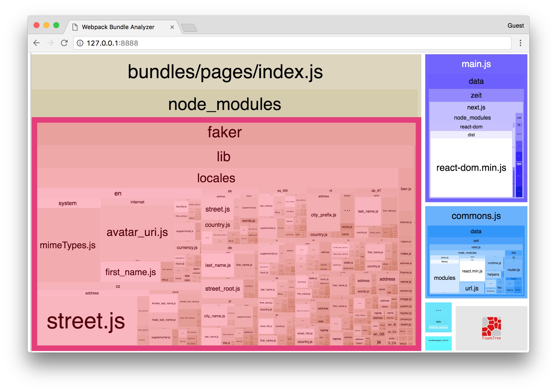Viewport: 557px width, 392px height.
Task: Open the browser three-dot menu
Action: (x=520, y=43)
